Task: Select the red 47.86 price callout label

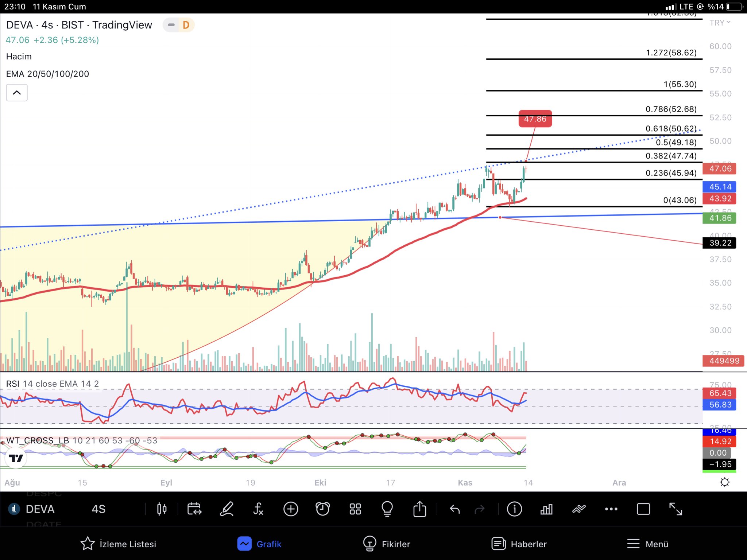Action: point(535,119)
